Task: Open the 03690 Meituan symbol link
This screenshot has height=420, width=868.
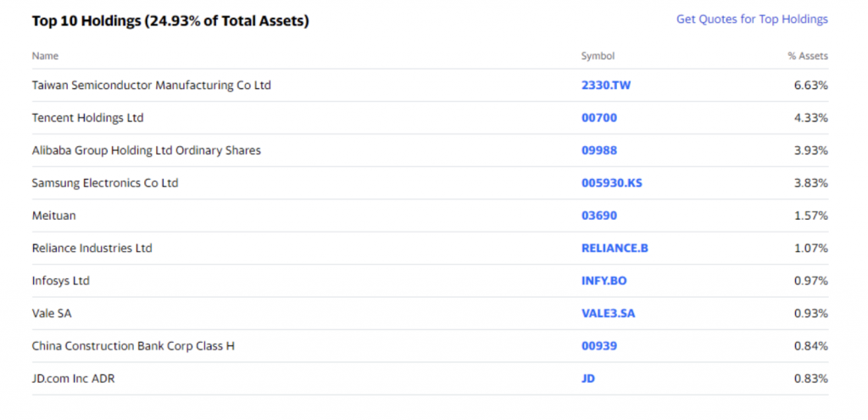Action: (599, 216)
